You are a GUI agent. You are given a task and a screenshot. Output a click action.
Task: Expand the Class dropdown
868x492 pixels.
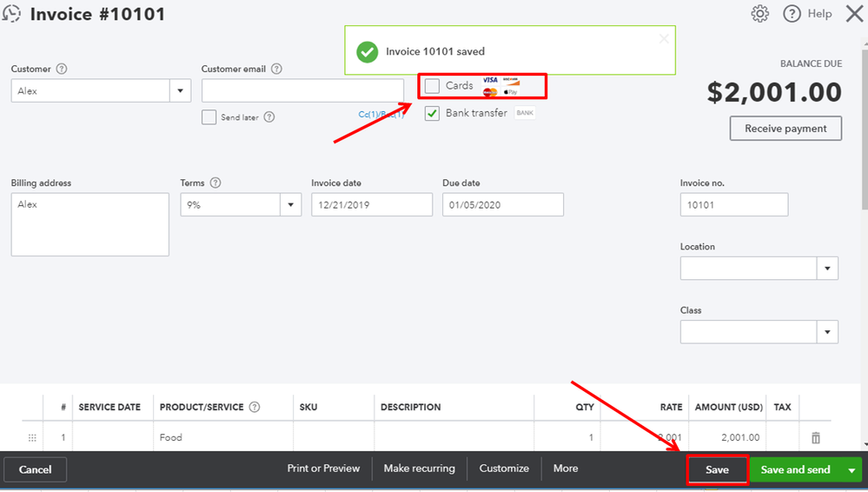827,332
